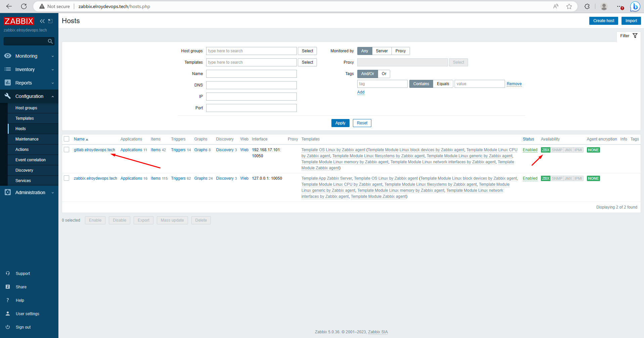Click the User settings person icon
The image size is (644, 338).
point(8,314)
